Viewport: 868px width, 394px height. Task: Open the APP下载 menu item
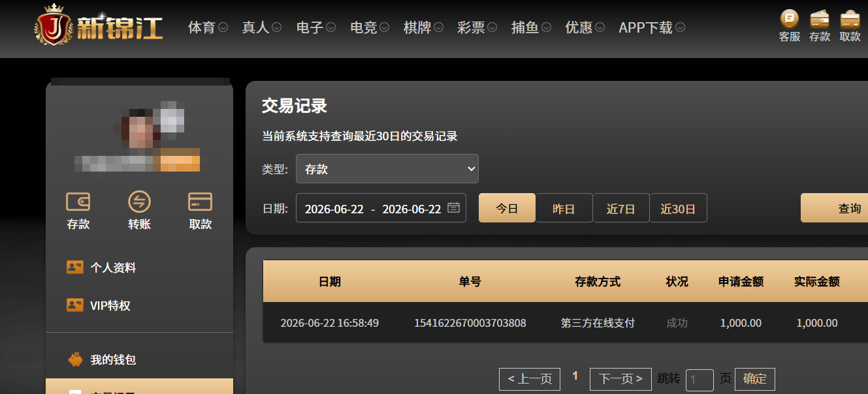pos(645,27)
